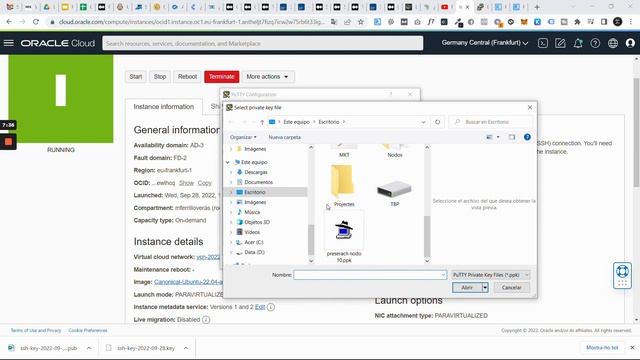Select Objetos 3D in the folder tree
640x360 pixels.
(x=257, y=222)
